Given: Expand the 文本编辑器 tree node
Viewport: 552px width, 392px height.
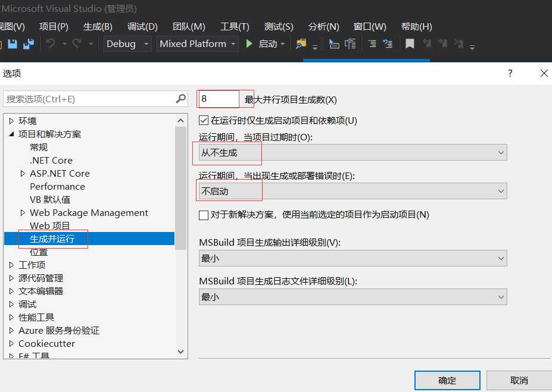Looking at the screenshot, I should click(11, 291).
